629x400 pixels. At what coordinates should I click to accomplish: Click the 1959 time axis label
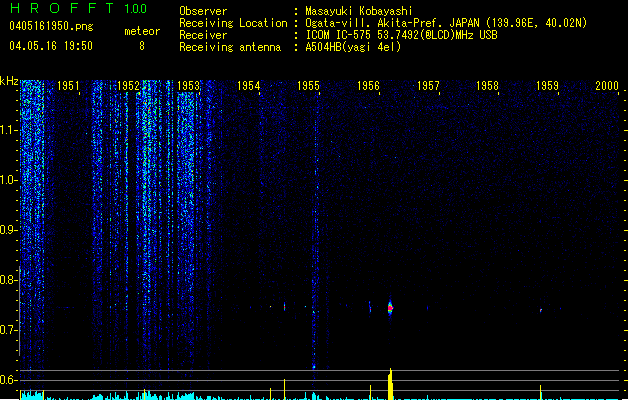coord(547,86)
